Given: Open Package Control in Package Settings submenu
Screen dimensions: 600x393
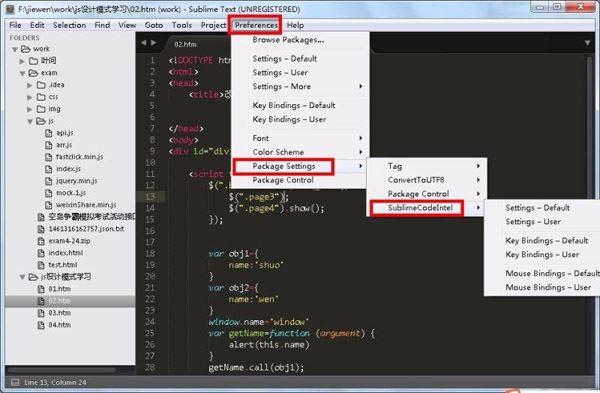Looking at the screenshot, I should click(x=427, y=194).
